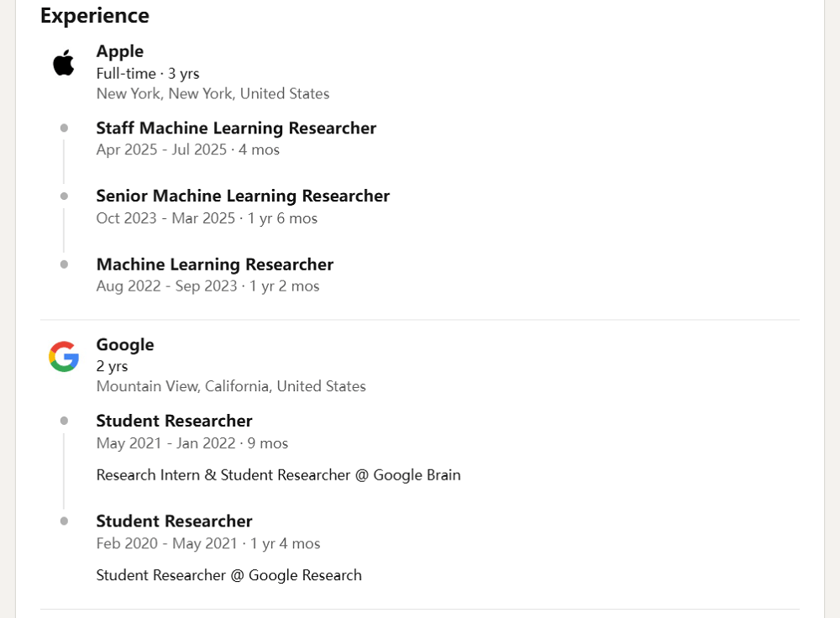Click the New York, New York location text
This screenshot has height=618, width=840.
tap(213, 94)
